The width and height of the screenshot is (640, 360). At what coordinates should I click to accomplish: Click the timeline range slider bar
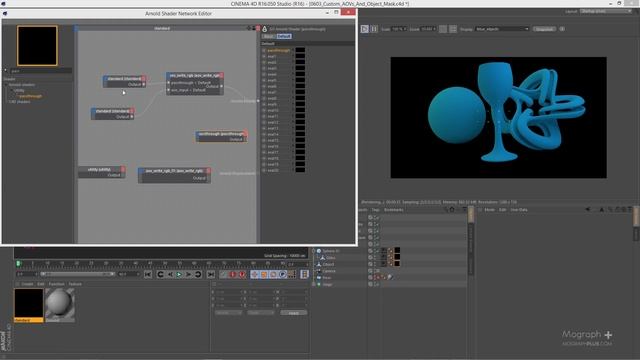(x=78, y=274)
